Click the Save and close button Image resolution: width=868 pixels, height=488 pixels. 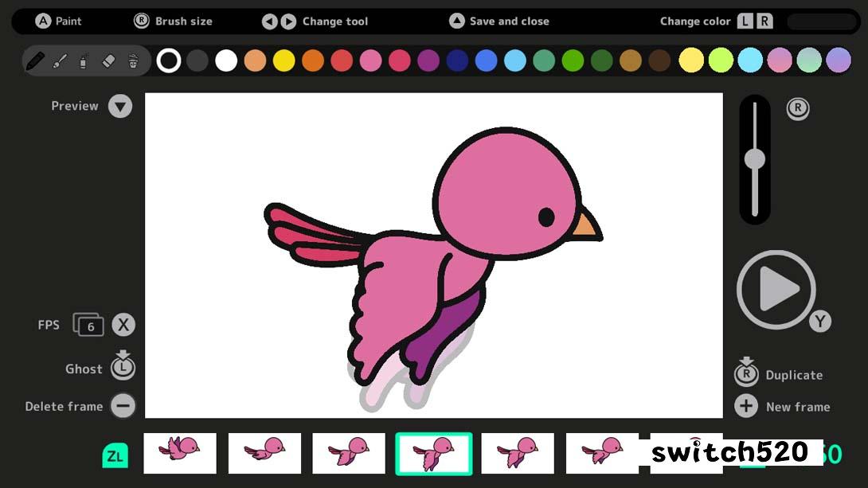click(x=457, y=21)
